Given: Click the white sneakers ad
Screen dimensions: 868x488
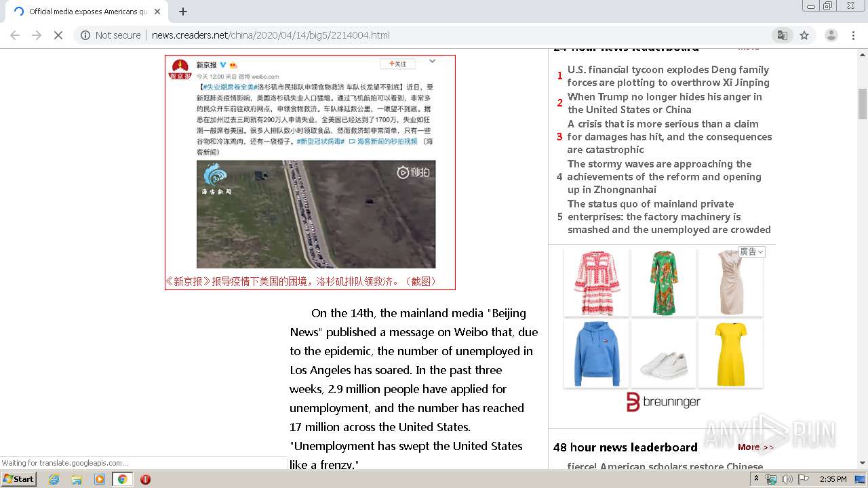Looking at the screenshot, I should pyautogui.click(x=663, y=354).
